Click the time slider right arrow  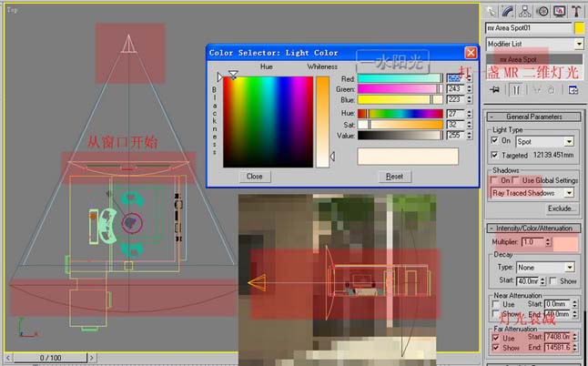pos(92,358)
